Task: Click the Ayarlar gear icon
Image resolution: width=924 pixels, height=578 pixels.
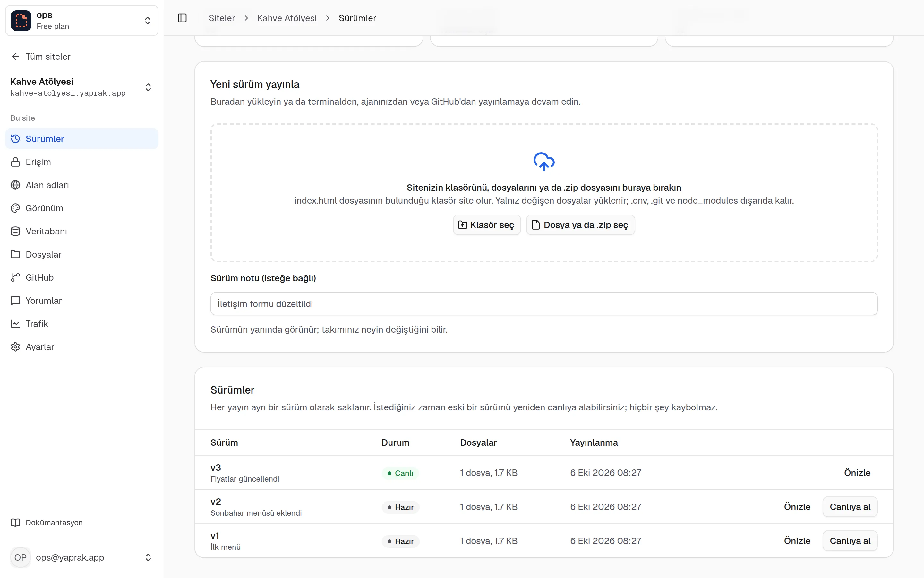Action: [15, 347]
